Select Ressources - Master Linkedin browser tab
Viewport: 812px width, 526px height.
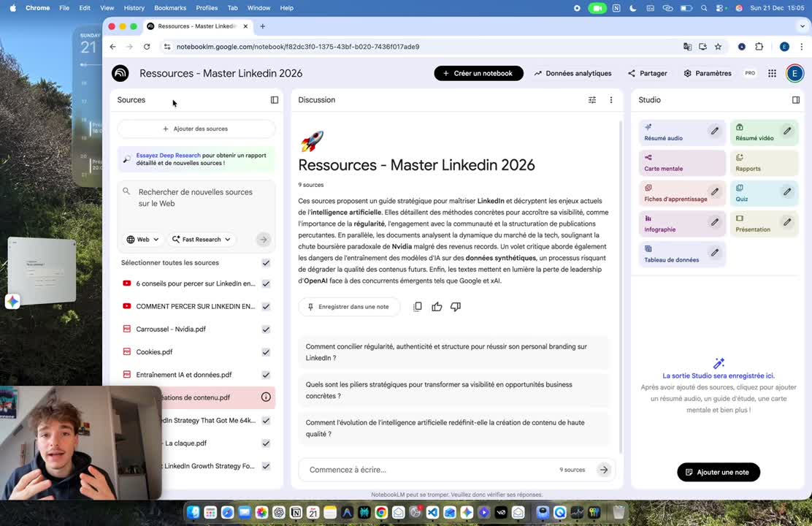(197, 26)
